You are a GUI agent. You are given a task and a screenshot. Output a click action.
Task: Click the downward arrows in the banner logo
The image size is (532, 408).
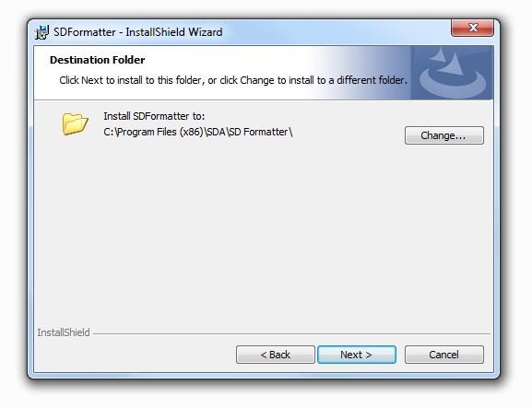pos(446,61)
